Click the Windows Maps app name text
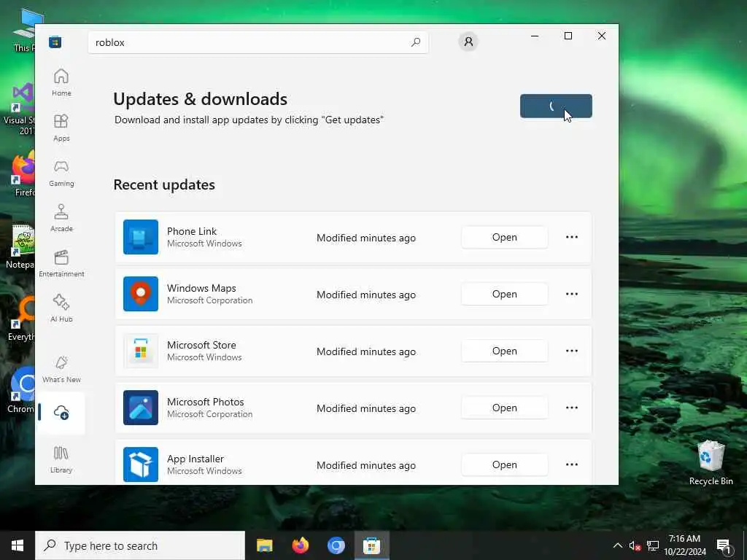 [201, 288]
